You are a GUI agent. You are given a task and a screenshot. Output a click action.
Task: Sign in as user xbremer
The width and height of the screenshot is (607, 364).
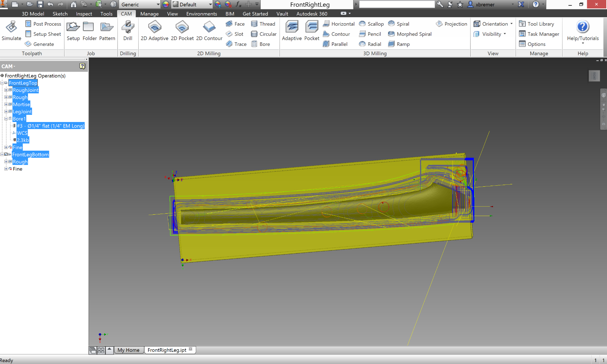tap(485, 4)
